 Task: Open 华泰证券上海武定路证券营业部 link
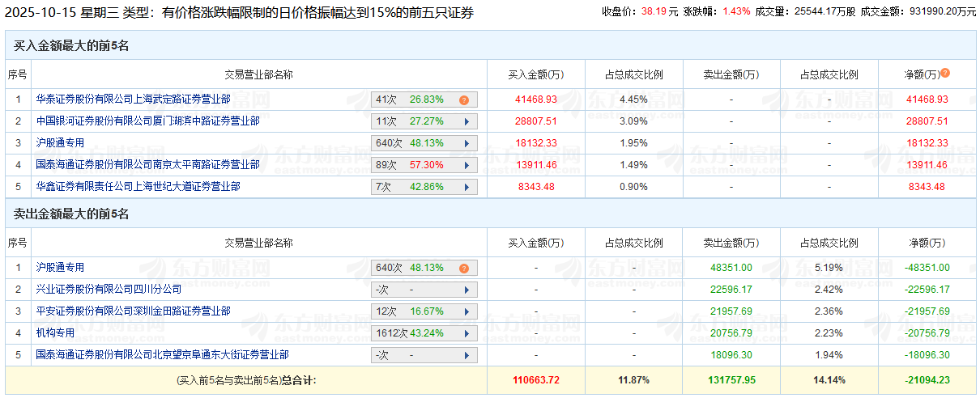pyautogui.click(x=133, y=99)
